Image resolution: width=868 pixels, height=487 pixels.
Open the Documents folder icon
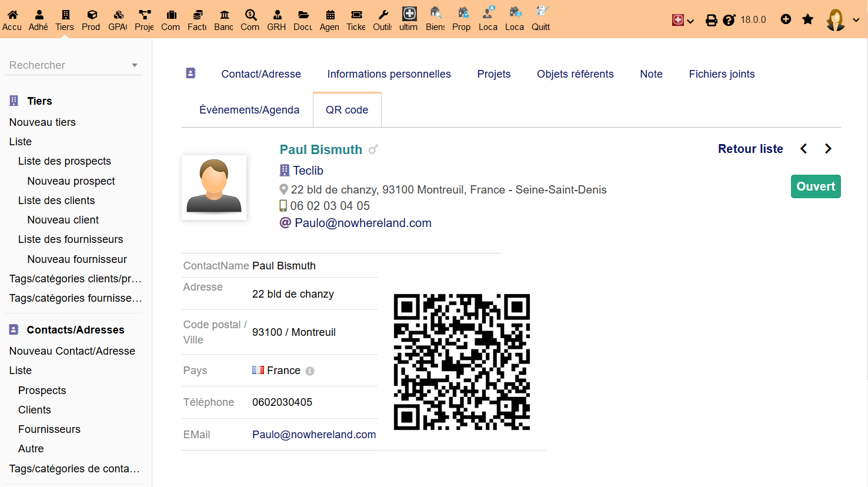pos(303,15)
